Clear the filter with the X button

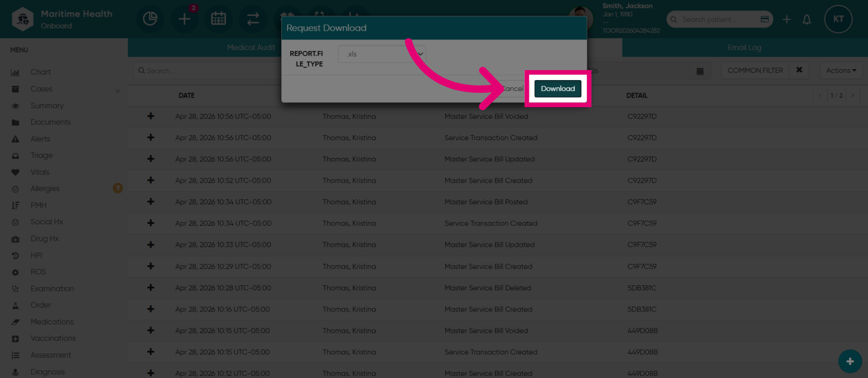(799, 71)
